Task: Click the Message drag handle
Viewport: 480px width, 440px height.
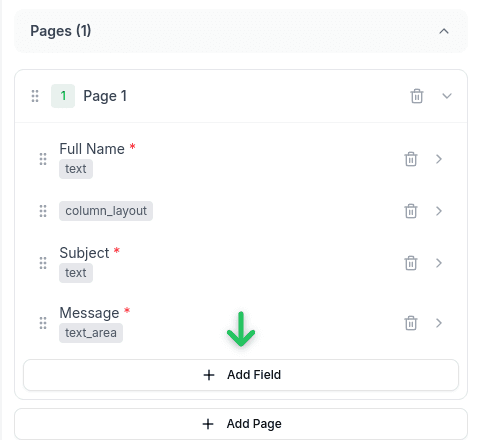Action: (43, 323)
